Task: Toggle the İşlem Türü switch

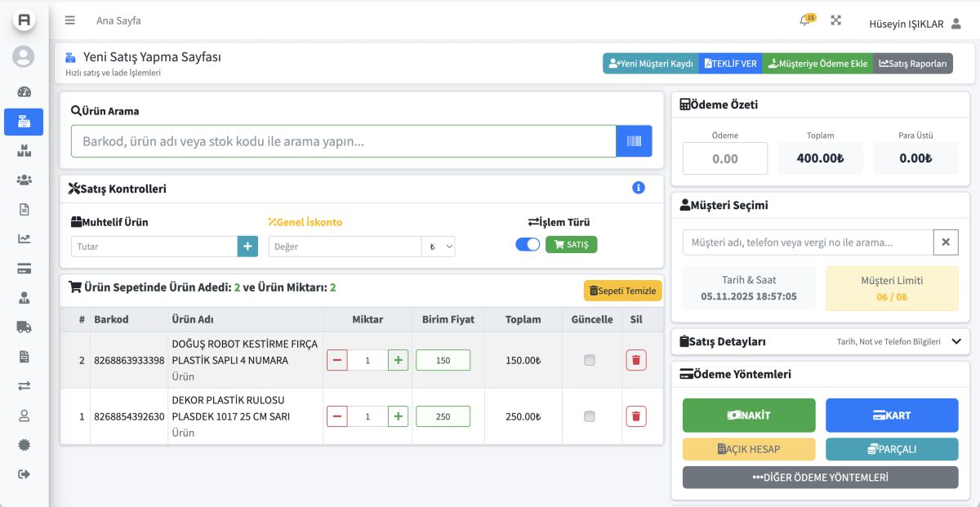Action: coord(528,244)
